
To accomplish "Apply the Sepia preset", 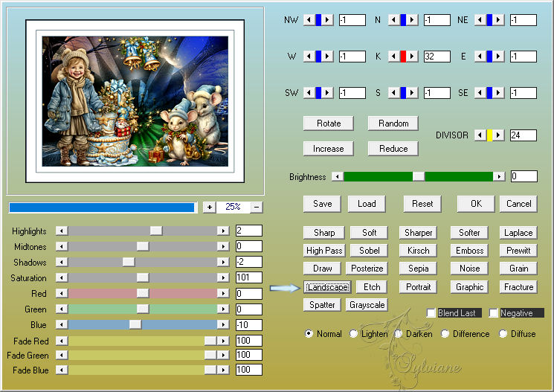I will click(419, 269).
